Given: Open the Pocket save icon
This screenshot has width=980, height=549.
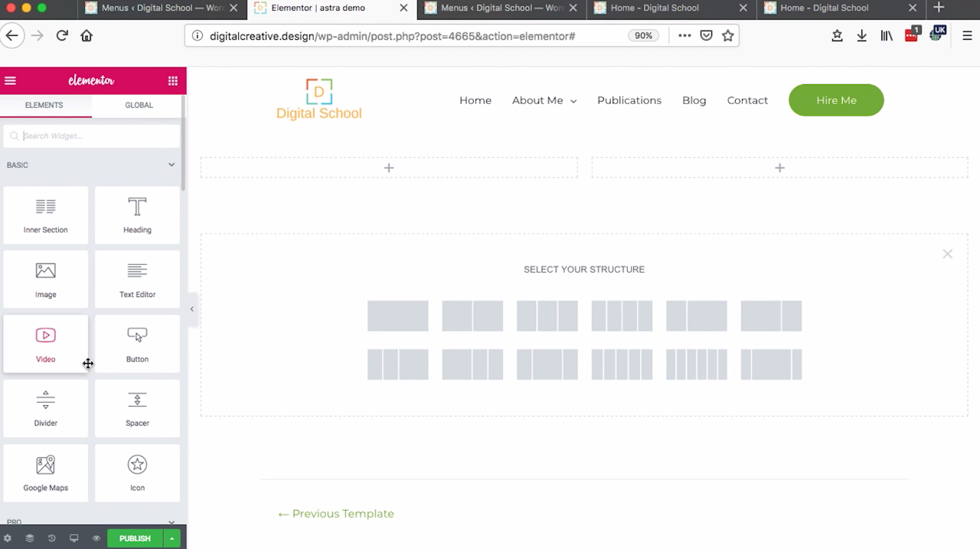Looking at the screenshot, I should pyautogui.click(x=707, y=35).
